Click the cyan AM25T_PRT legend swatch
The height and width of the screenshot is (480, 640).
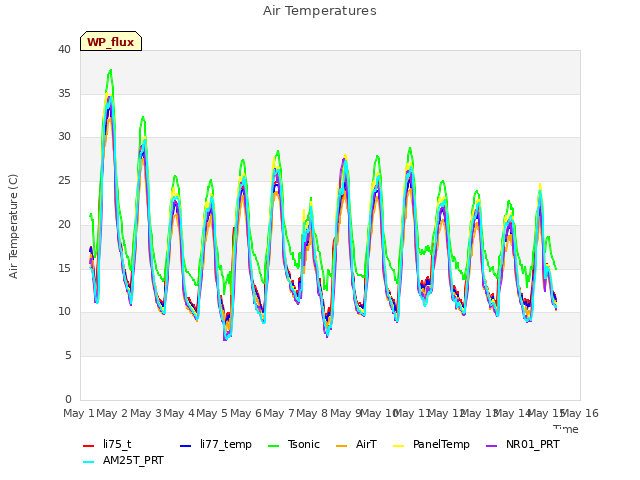(89, 462)
